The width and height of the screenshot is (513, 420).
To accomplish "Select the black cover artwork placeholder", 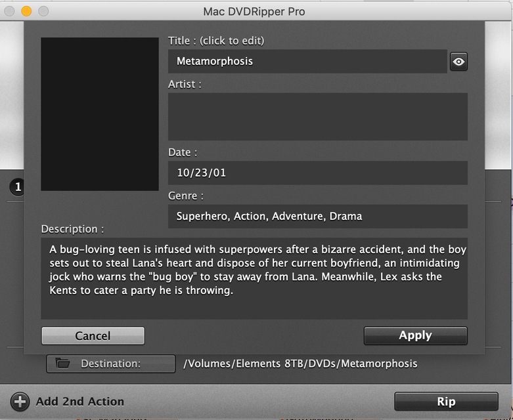I will click(100, 114).
